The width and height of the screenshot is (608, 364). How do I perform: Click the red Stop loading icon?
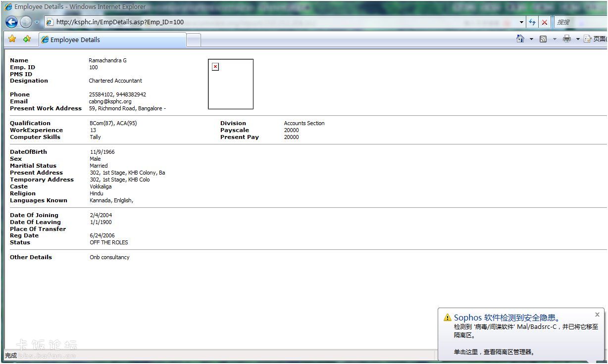tap(545, 22)
